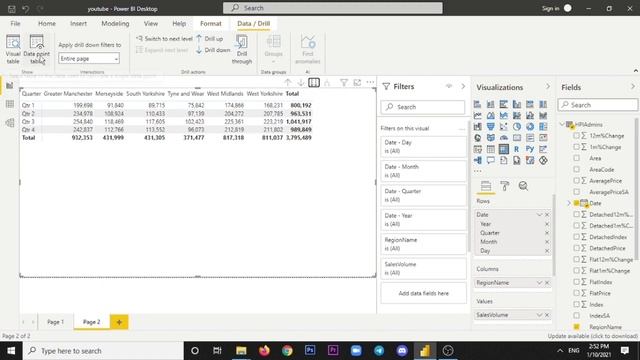Check the 12m%Change field checkbox

(x=576, y=136)
